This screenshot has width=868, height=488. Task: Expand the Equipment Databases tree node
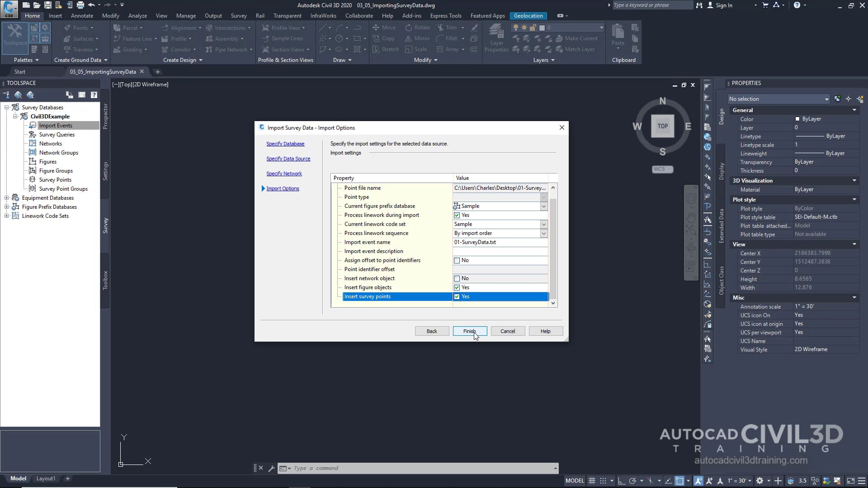pos(7,198)
